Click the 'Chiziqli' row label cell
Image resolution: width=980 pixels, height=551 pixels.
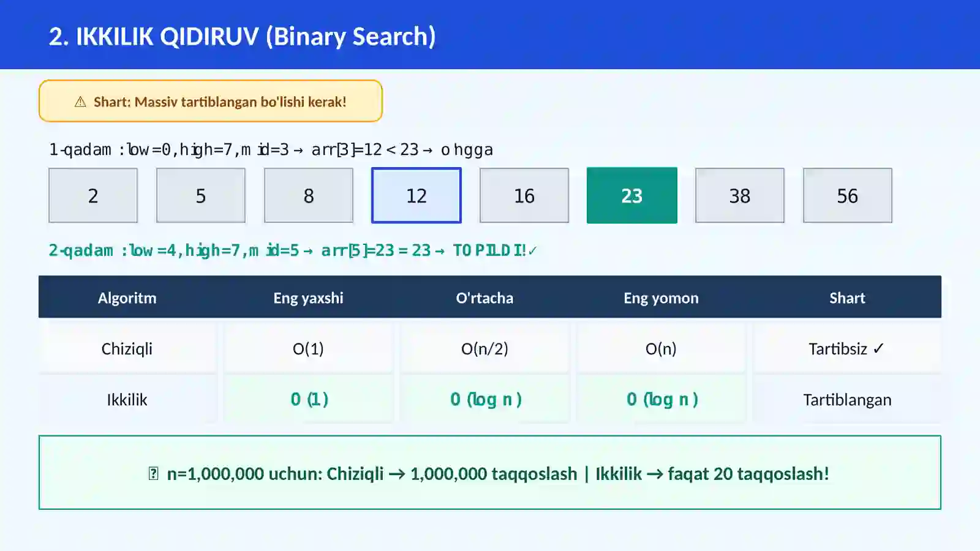[127, 348]
